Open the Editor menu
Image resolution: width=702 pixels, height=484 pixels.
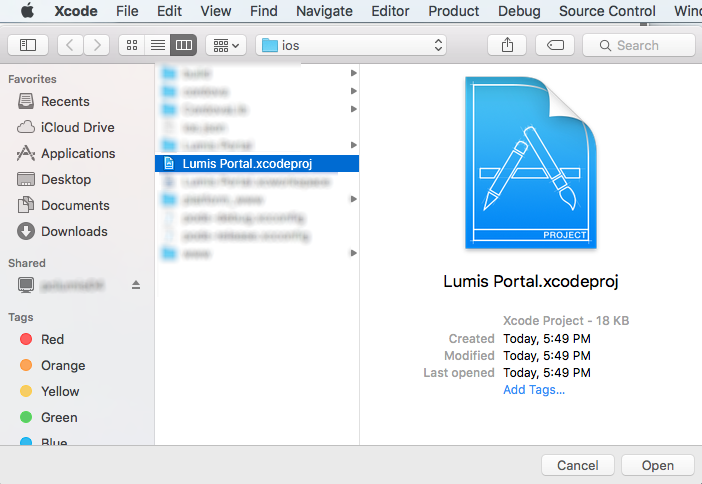(x=390, y=11)
